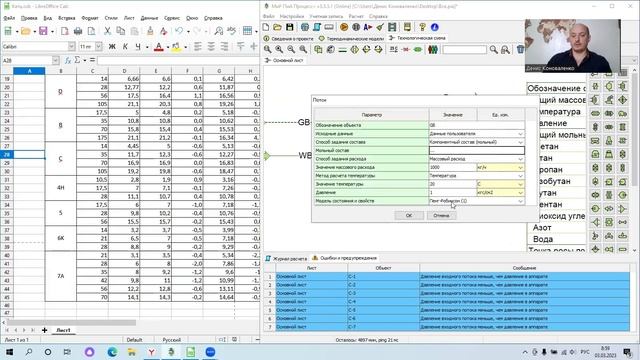The width and height of the screenshot is (640, 360).
Task: Open Name Box dropdown showing A28
Action: click(56, 60)
